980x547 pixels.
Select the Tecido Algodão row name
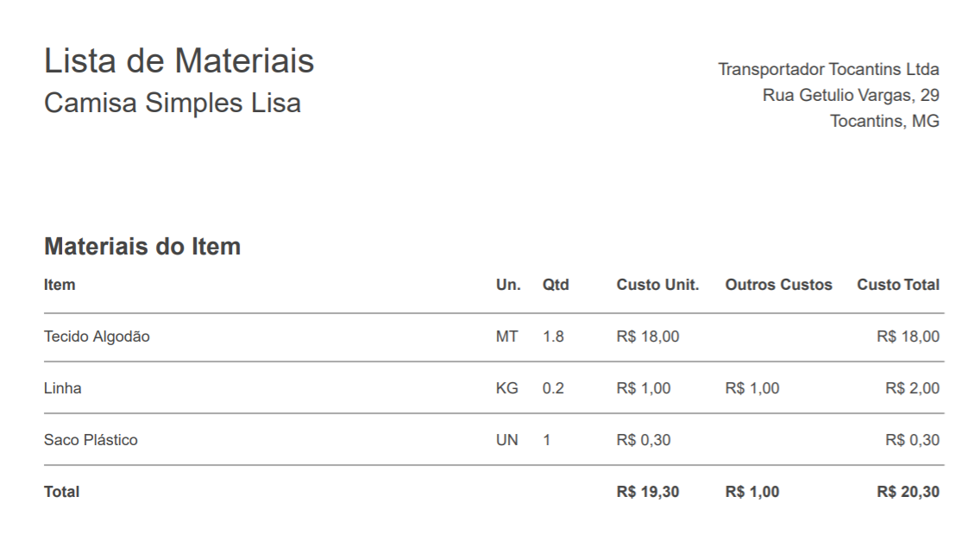pyautogui.click(x=97, y=336)
